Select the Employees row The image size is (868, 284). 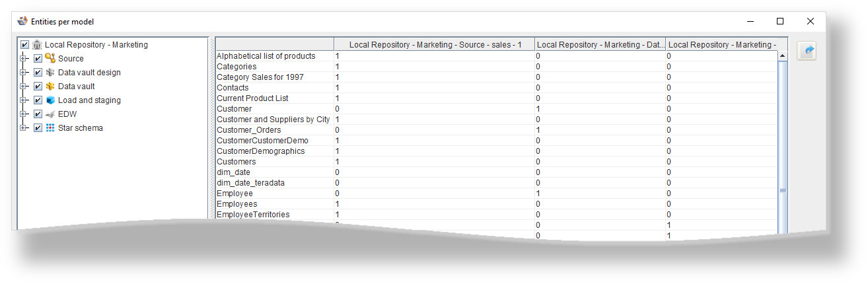[497, 204]
